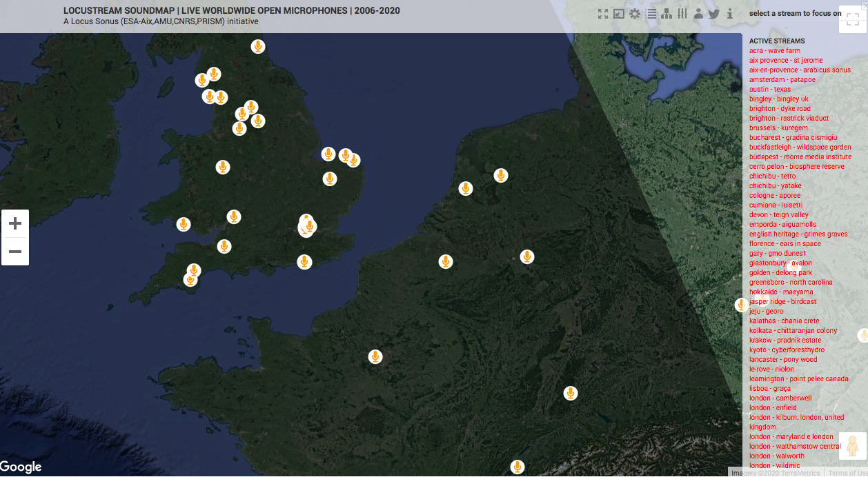This screenshot has height=477, width=868.
Task: Select 'brussels - kuregem' stream
Action: pyautogui.click(x=778, y=128)
